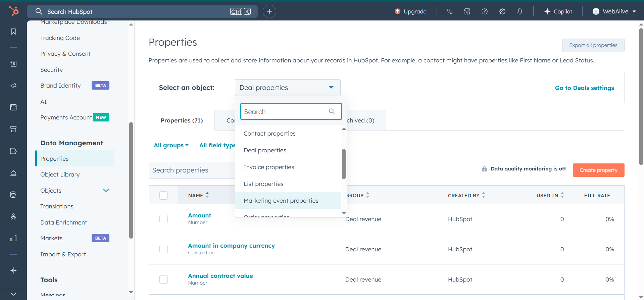Open the All field types filter
Viewport: 644px width, 300px height.
(x=217, y=145)
